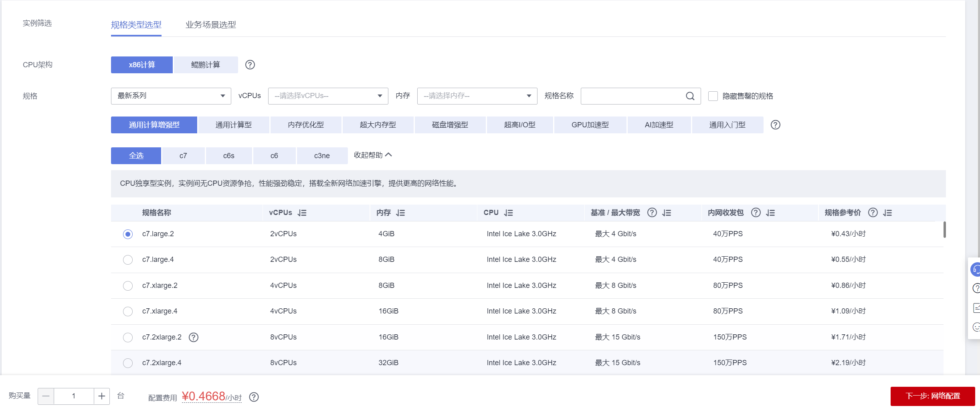Open the vCPUs selection dropdown

(328, 96)
